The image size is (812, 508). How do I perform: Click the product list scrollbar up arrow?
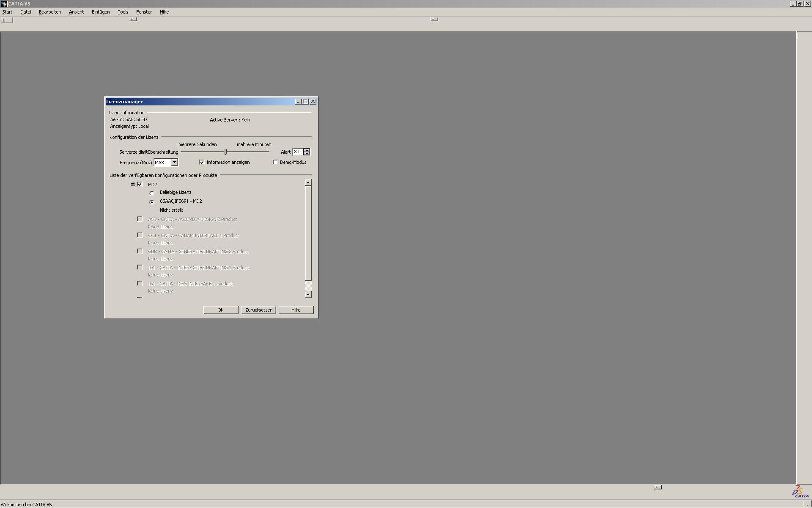point(308,182)
